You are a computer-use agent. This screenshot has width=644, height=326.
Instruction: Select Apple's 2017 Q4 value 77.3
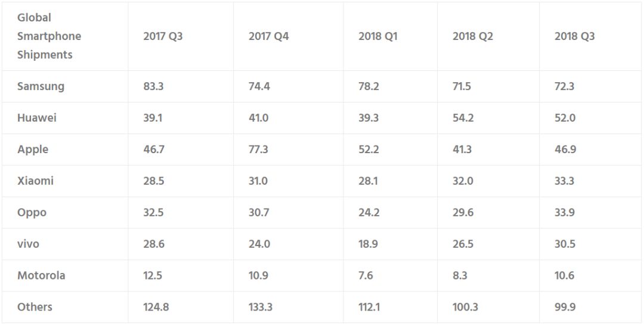(x=258, y=150)
